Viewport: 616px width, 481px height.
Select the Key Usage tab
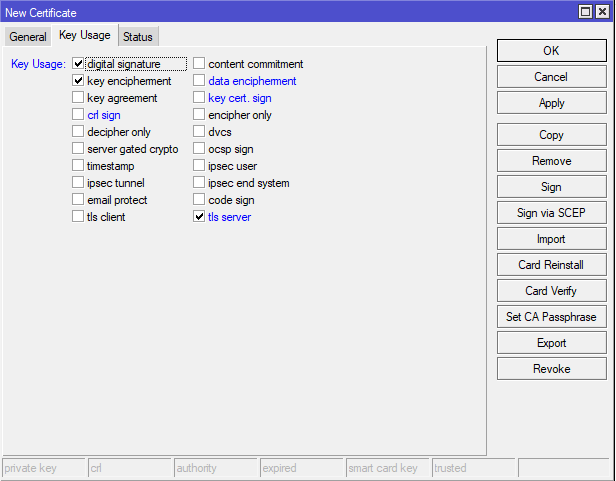(x=84, y=35)
